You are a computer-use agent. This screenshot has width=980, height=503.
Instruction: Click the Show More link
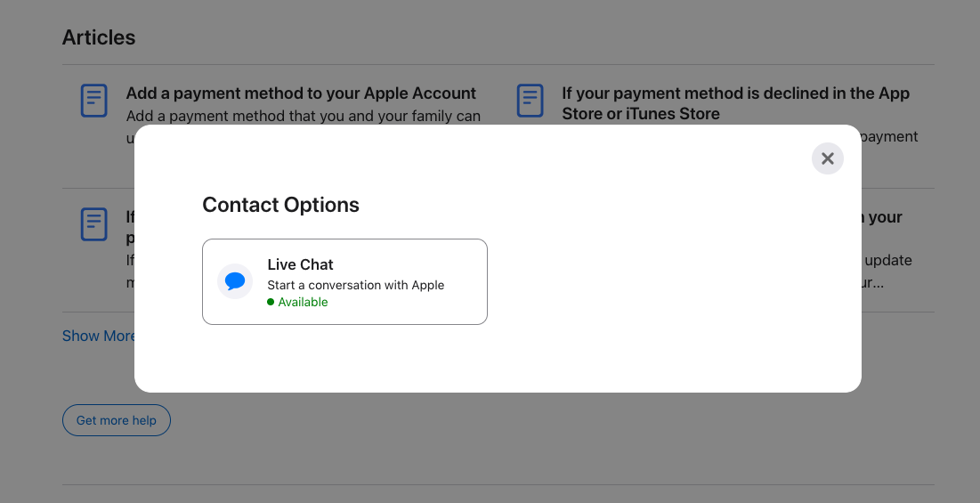click(99, 336)
